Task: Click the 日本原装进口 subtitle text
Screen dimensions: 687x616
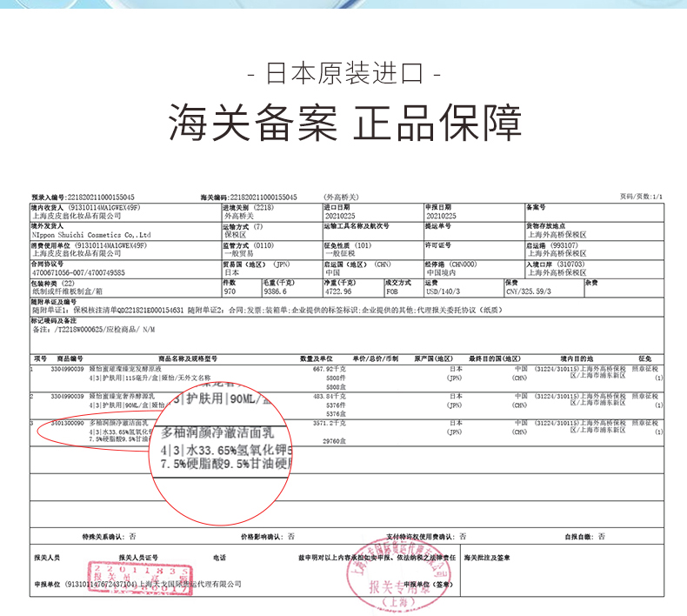Action: 344,74
